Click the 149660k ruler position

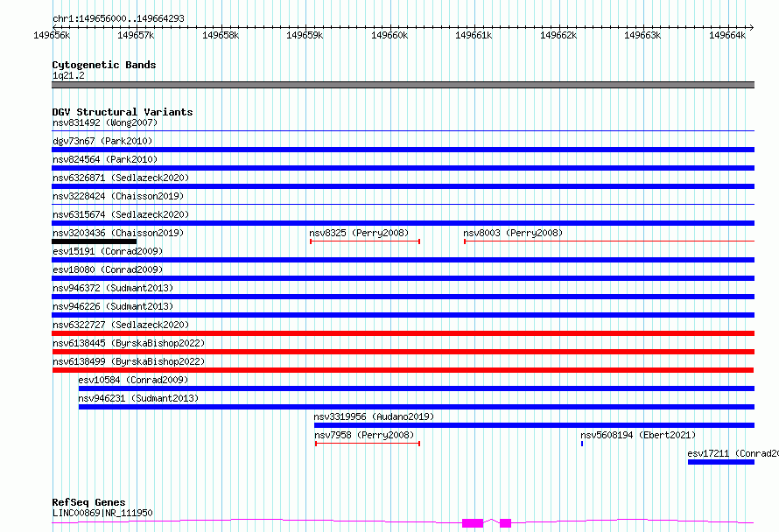point(389,35)
